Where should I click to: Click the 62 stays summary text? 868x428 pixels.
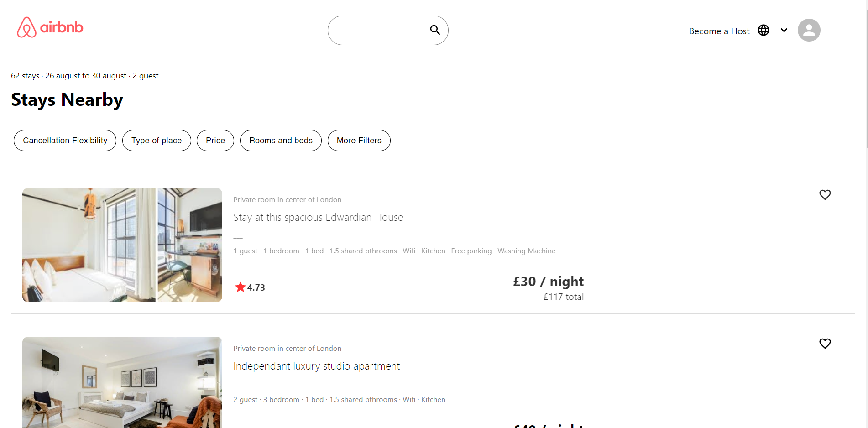tap(84, 76)
